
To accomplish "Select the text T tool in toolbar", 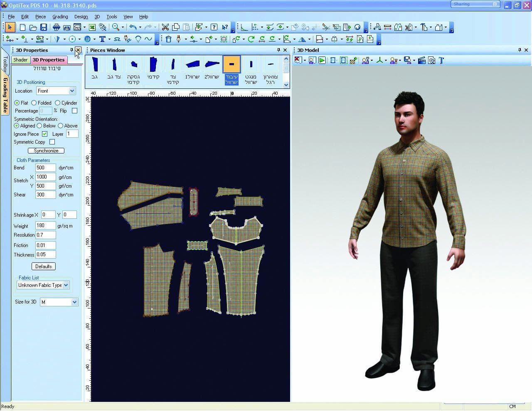I will [102, 39].
